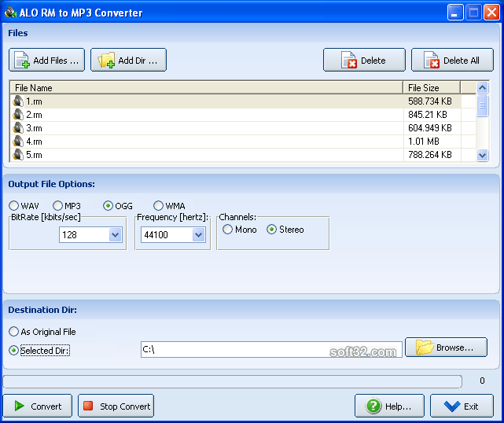Viewport: 504px width, 423px height.
Task: Click the speaker icon beside 2.rm
Action: point(18,115)
